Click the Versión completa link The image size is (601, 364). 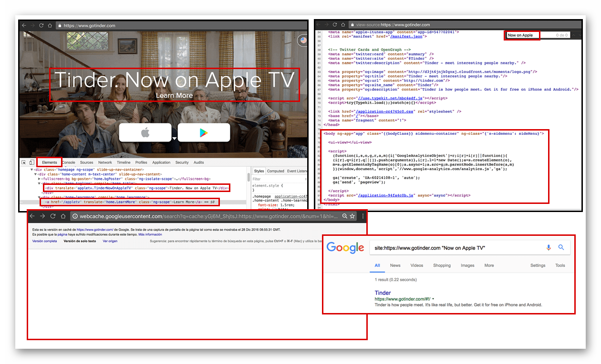tap(44, 241)
